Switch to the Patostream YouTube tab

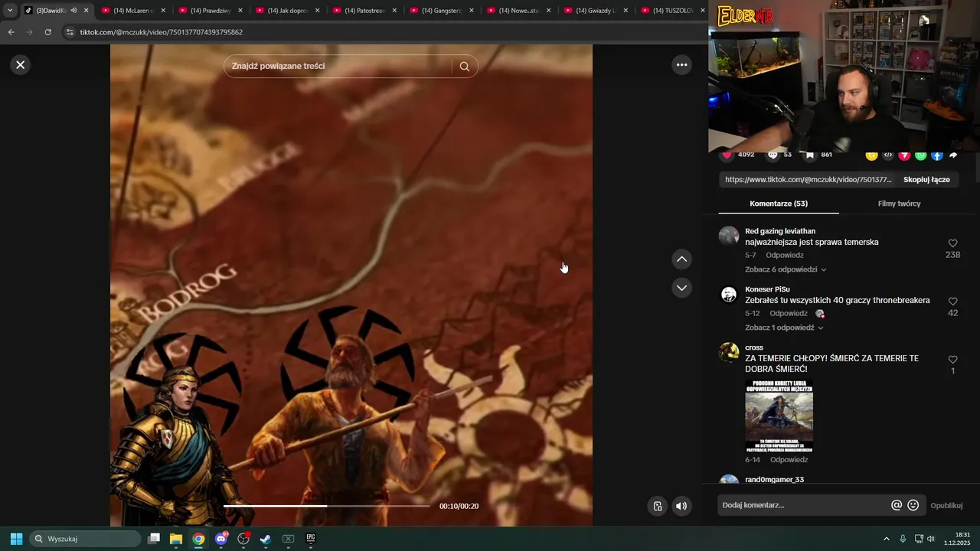(x=364, y=11)
